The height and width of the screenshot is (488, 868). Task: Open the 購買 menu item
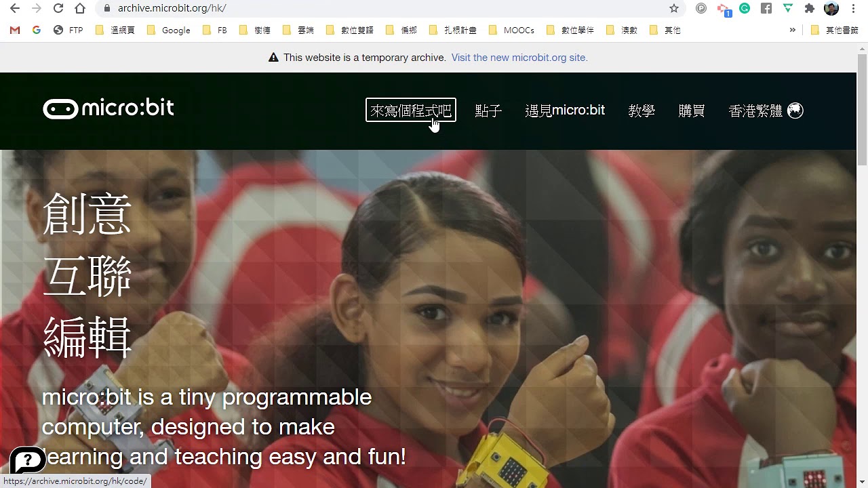(692, 110)
